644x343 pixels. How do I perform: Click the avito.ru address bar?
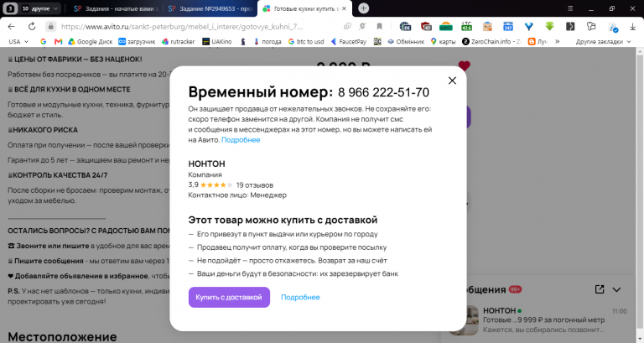click(181, 27)
